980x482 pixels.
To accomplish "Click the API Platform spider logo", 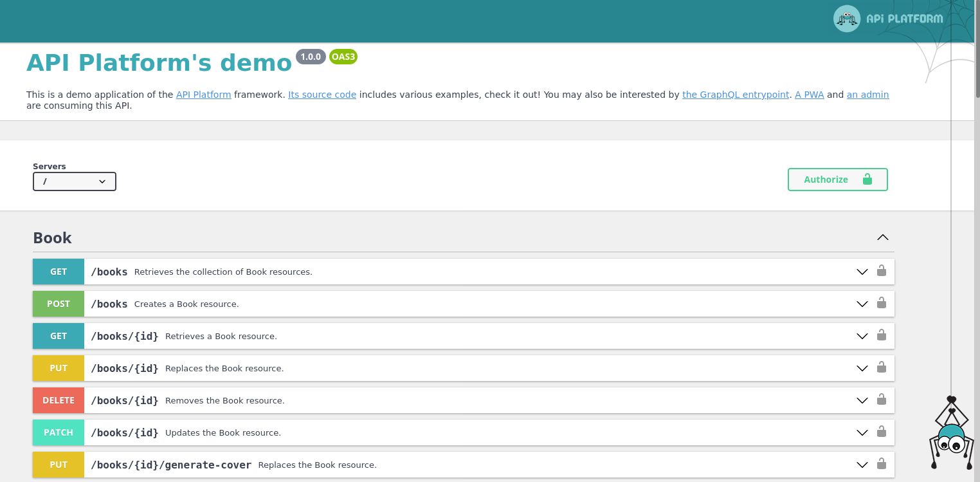I will (846, 19).
